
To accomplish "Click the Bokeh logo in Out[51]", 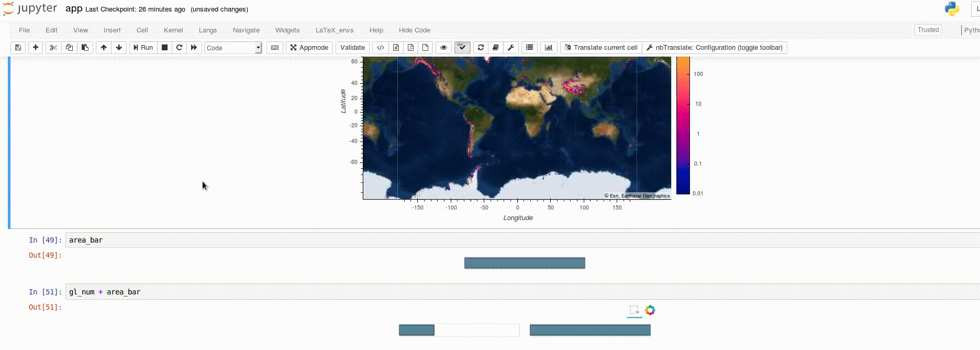I will pyautogui.click(x=650, y=310).
